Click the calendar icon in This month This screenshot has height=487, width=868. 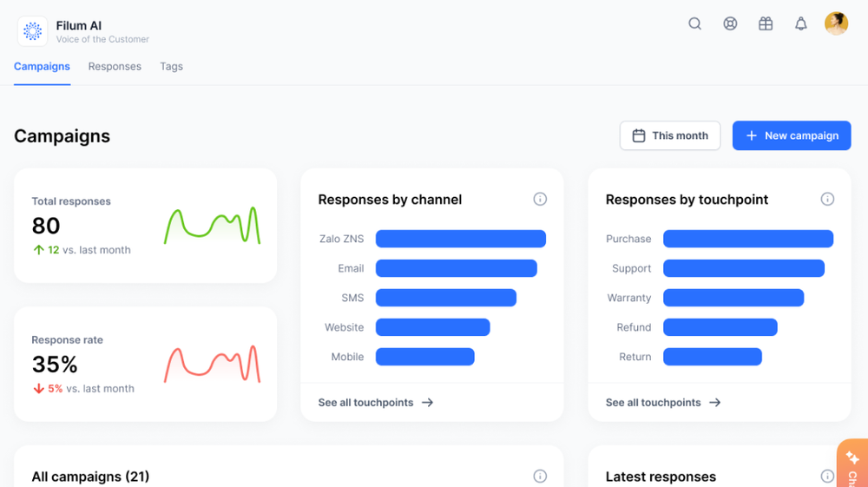coord(639,135)
